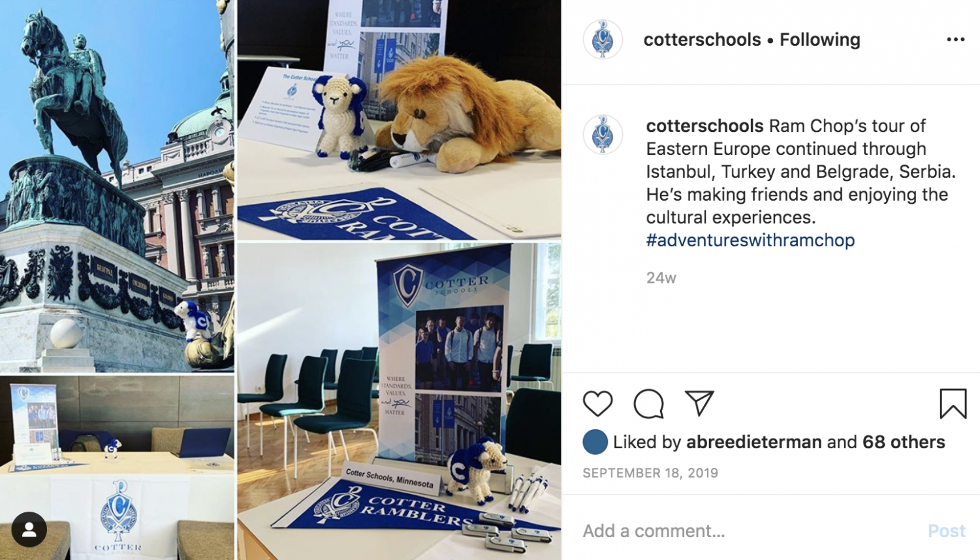Open cotterschools avatar in the post header

pyautogui.click(x=603, y=40)
